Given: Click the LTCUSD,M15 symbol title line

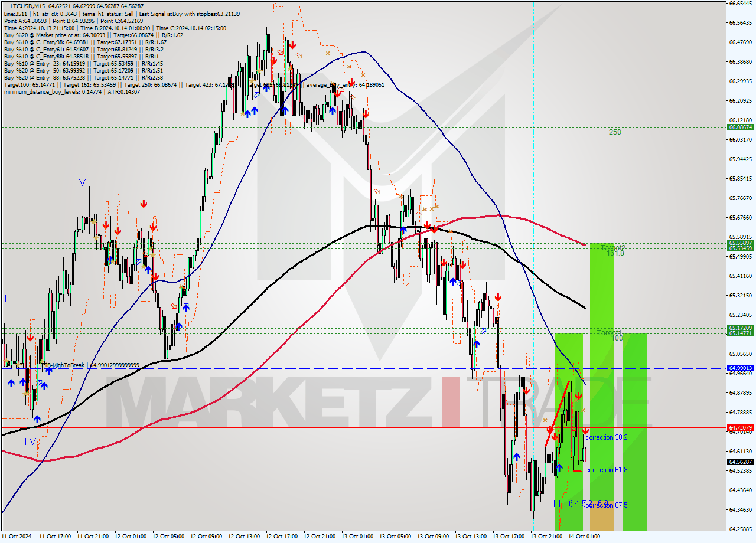Looking at the screenshot, I should (x=77, y=6).
